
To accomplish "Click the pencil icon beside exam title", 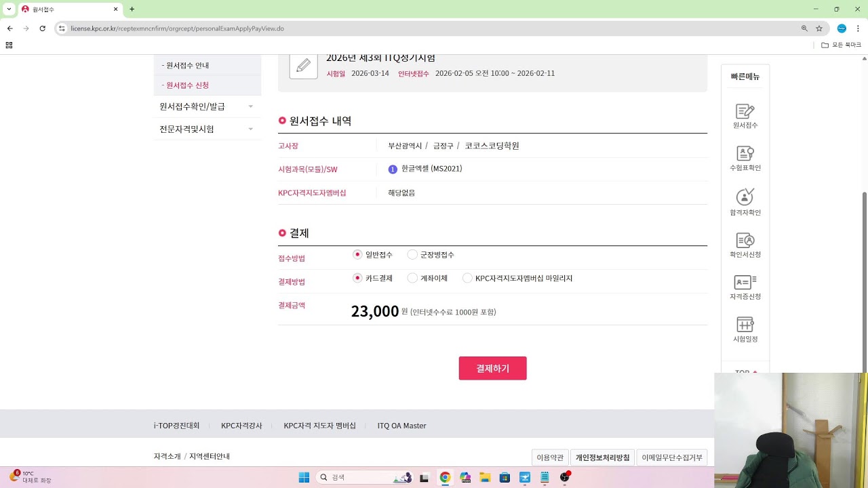I will coord(304,66).
